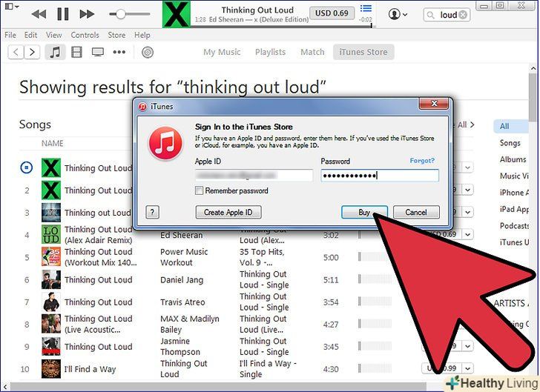Open the Edit menu
This screenshot has width=540, height=392.
point(30,35)
